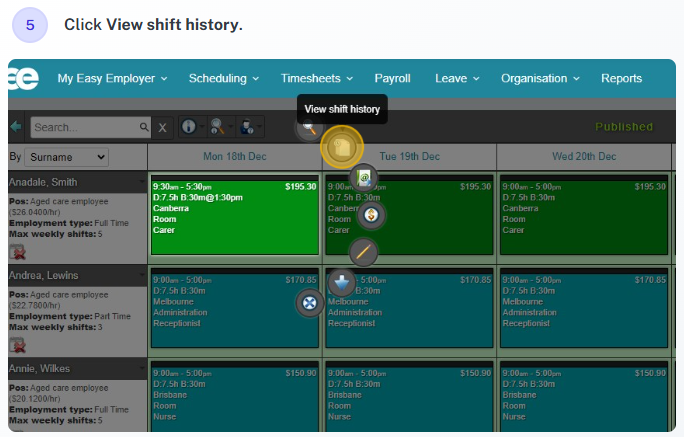Click the dollar cost radial icon
Image resolution: width=684 pixels, height=437 pixels.
pyautogui.click(x=371, y=215)
